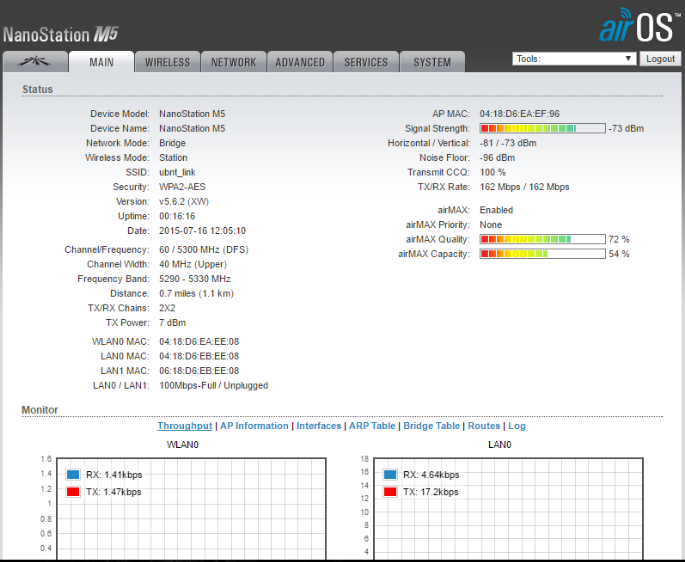Open the Interfaces monitor link
The height and width of the screenshot is (562, 685).
coord(318,426)
